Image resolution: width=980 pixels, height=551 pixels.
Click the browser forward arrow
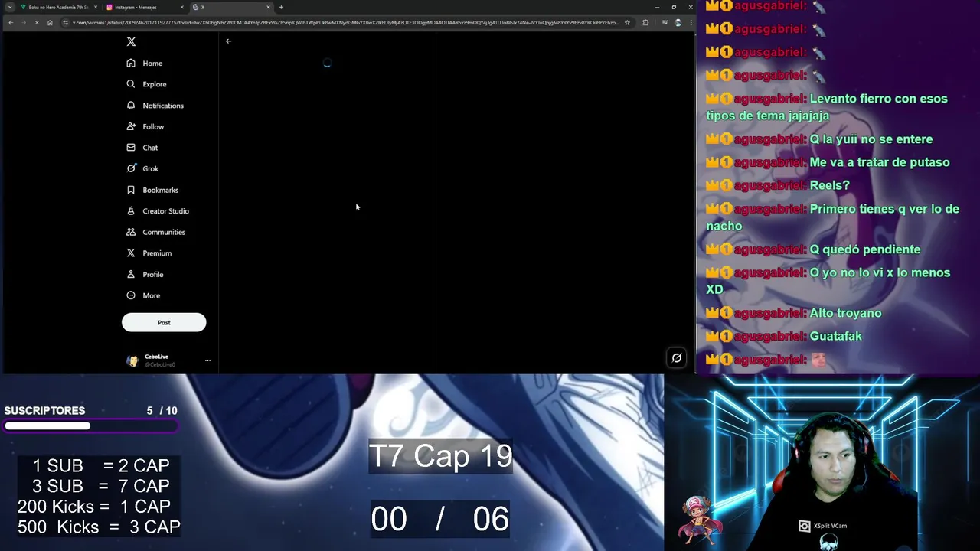pos(24,22)
